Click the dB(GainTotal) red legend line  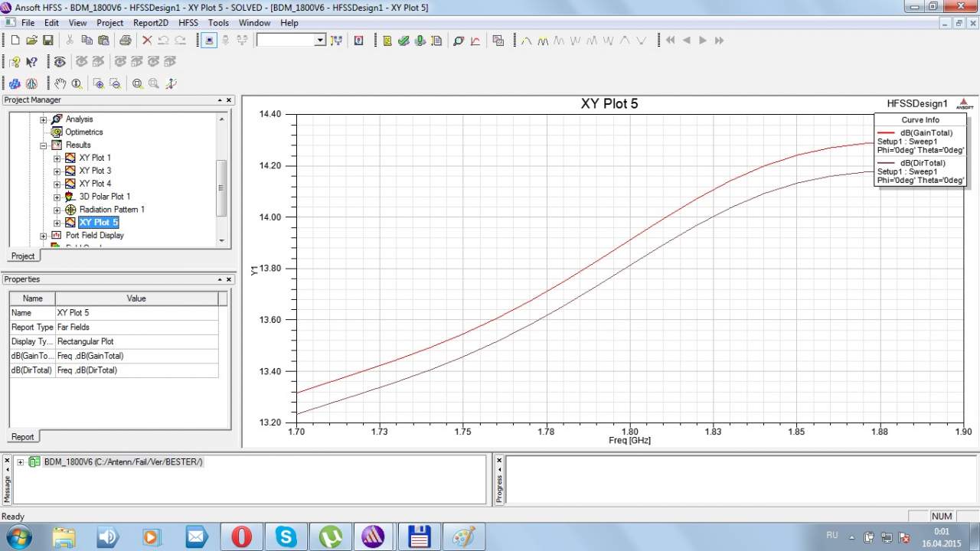pyautogui.click(x=887, y=133)
